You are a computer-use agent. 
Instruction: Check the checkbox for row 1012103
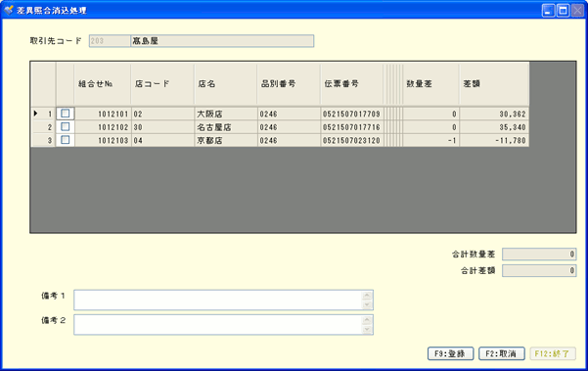66,140
